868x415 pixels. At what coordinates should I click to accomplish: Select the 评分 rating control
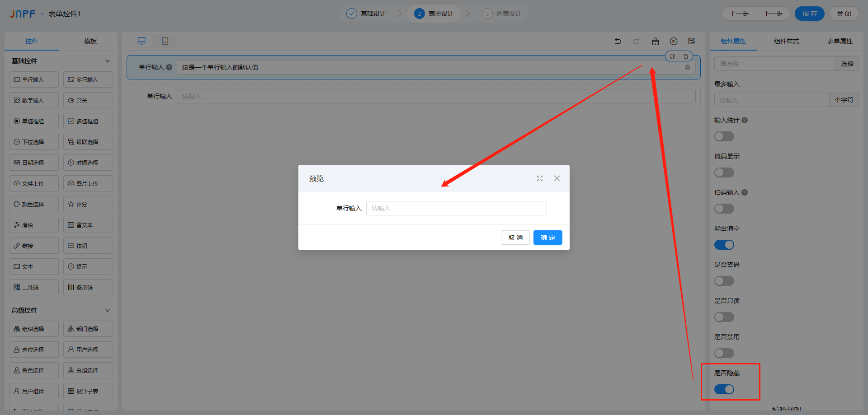click(x=88, y=204)
